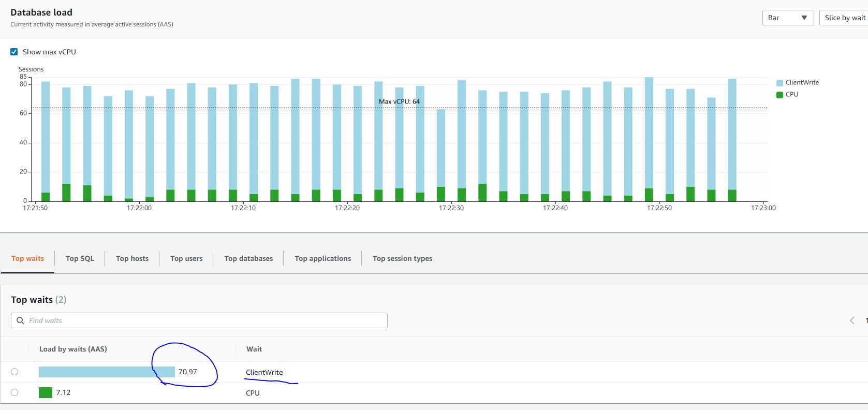Click the previous page chevron icon

[852, 320]
